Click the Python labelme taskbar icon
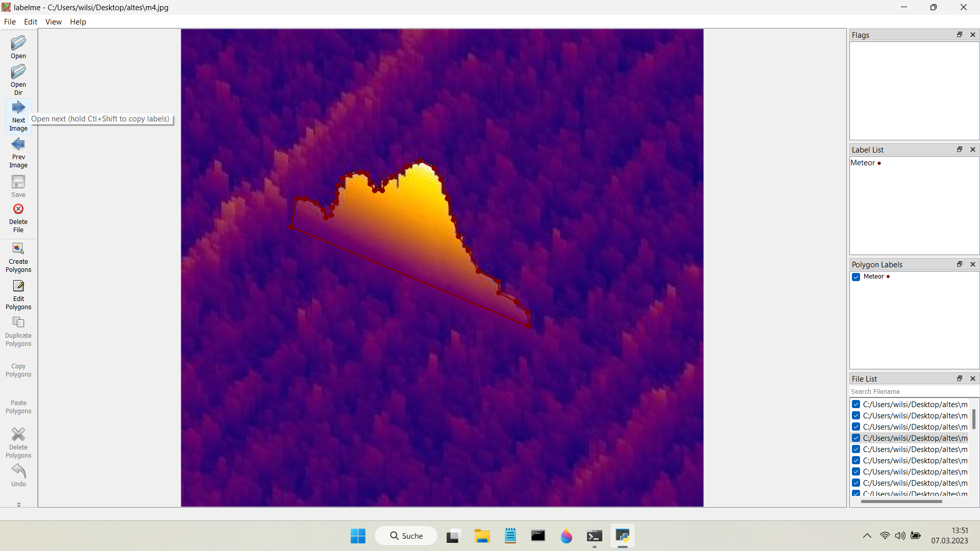The image size is (980, 551). coord(622,536)
